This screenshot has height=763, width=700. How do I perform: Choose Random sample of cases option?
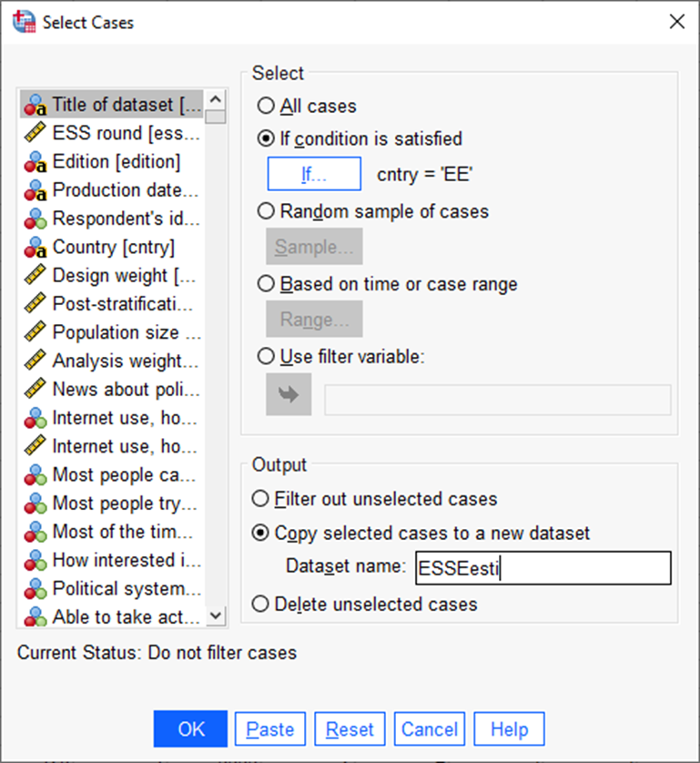click(x=266, y=211)
